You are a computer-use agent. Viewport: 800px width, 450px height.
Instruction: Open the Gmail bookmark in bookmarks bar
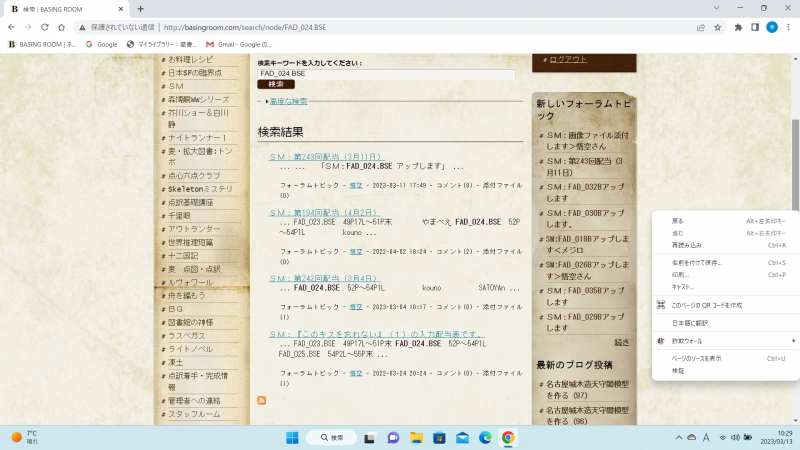tap(238, 44)
